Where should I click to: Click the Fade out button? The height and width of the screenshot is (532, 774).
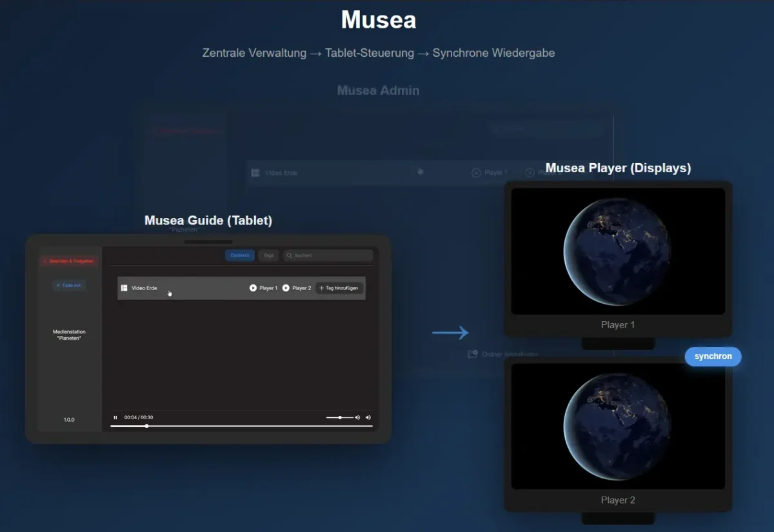pos(69,285)
